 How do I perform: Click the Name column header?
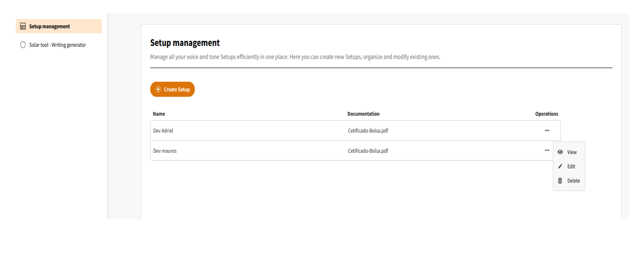[x=159, y=114]
